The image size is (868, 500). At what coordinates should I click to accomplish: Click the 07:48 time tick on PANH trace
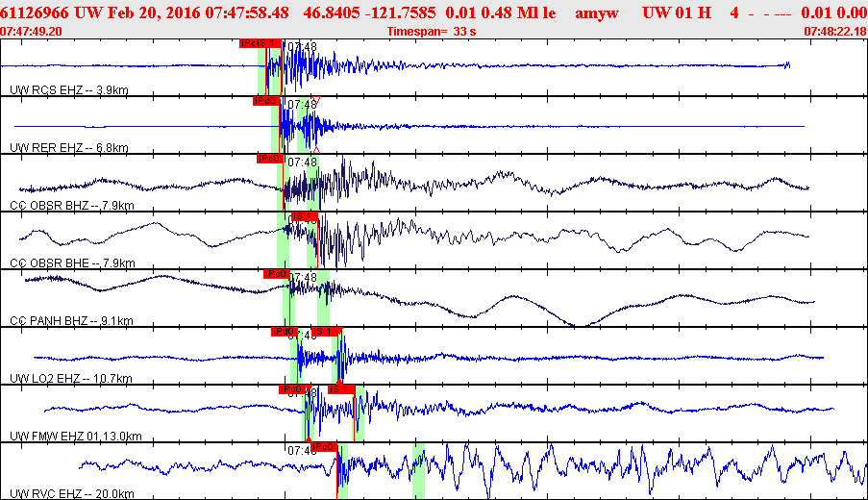[x=302, y=278]
